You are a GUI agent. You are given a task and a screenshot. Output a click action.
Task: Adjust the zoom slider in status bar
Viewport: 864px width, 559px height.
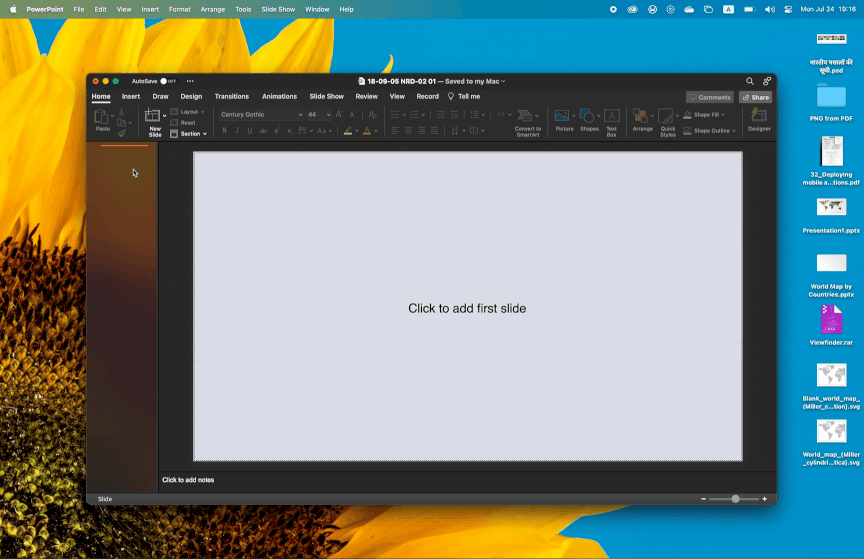(x=736, y=499)
